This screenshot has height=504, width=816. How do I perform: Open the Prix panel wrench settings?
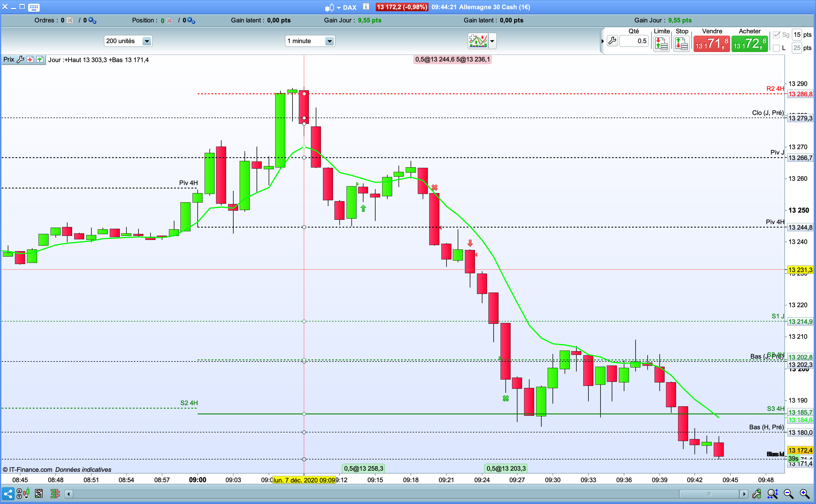coord(20,60)
